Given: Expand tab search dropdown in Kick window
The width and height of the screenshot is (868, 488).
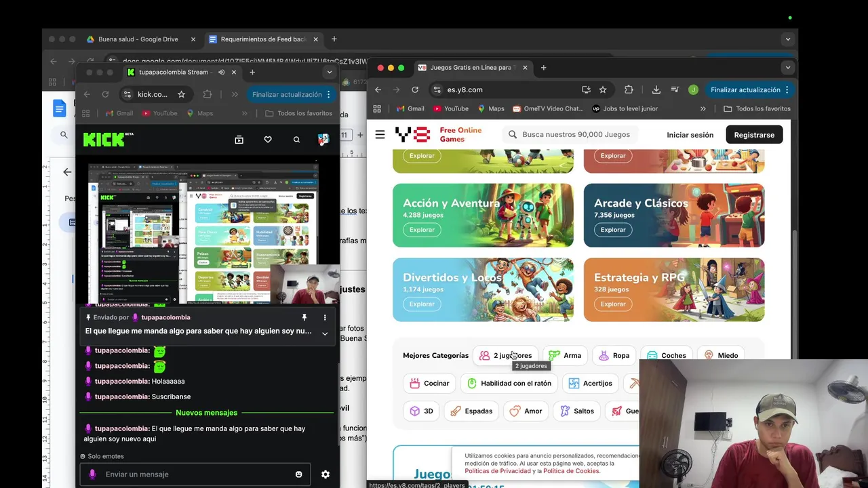Looking at the screenshot, I should 330,73.
